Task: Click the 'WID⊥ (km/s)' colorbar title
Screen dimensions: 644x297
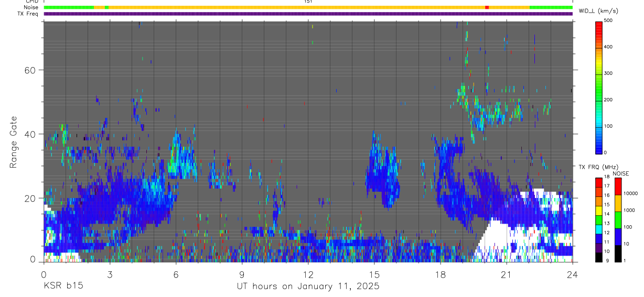Action: tap(599, 10)
